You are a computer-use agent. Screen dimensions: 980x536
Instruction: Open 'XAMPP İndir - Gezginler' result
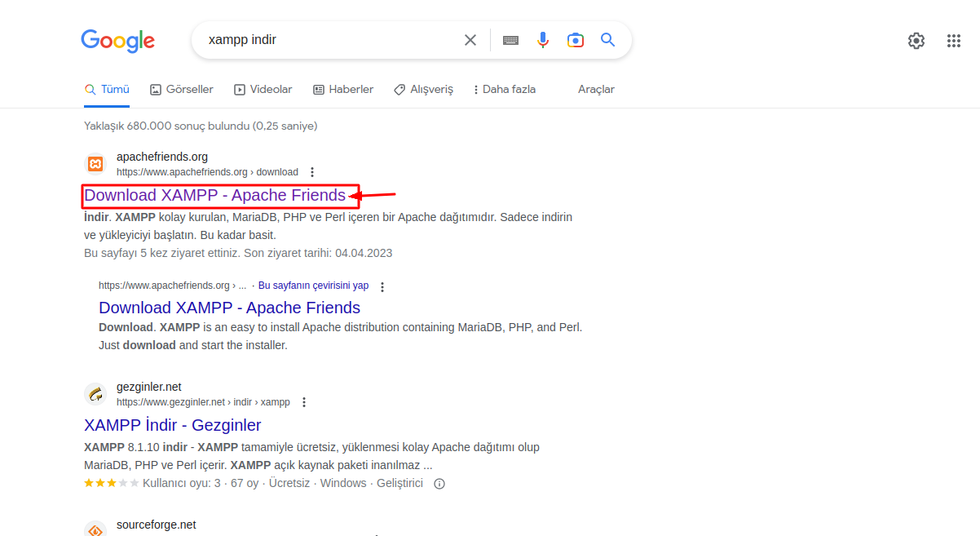(x=173, y=425)
